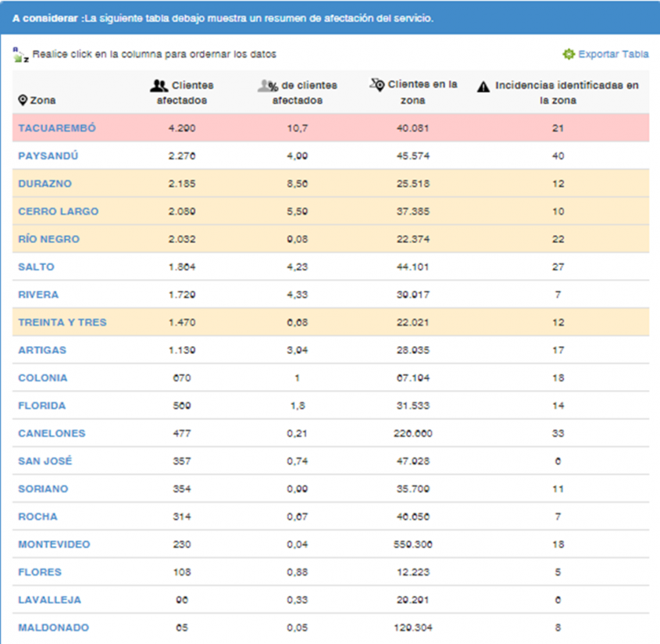Screen dimensions: 660x644
Task: Sort table by Zona column header
Action: pos(42,101)
